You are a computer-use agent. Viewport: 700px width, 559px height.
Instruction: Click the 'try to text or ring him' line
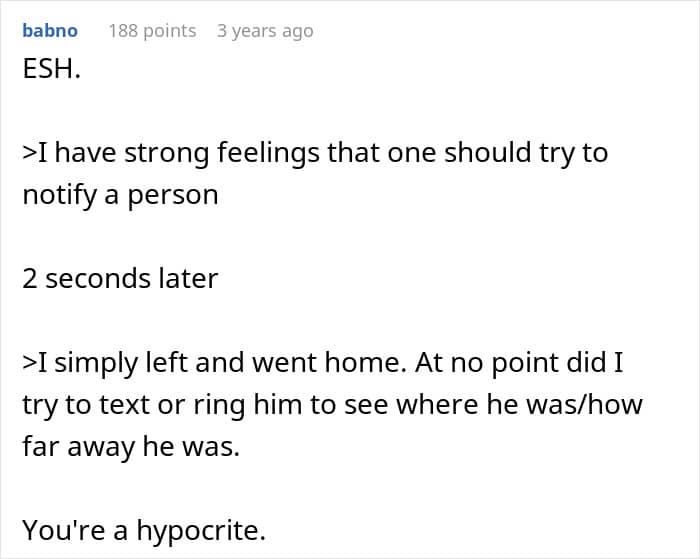pos(333,405)
